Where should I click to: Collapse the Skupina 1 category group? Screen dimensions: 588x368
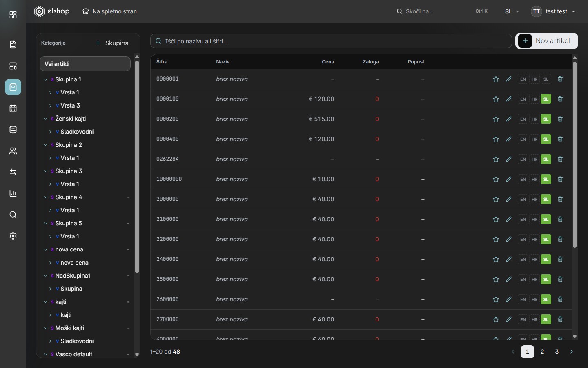coord(45,79)
